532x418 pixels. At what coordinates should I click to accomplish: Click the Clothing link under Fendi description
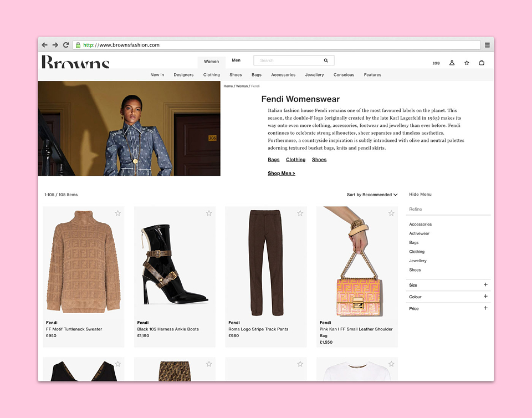click(x=295, y=160)
